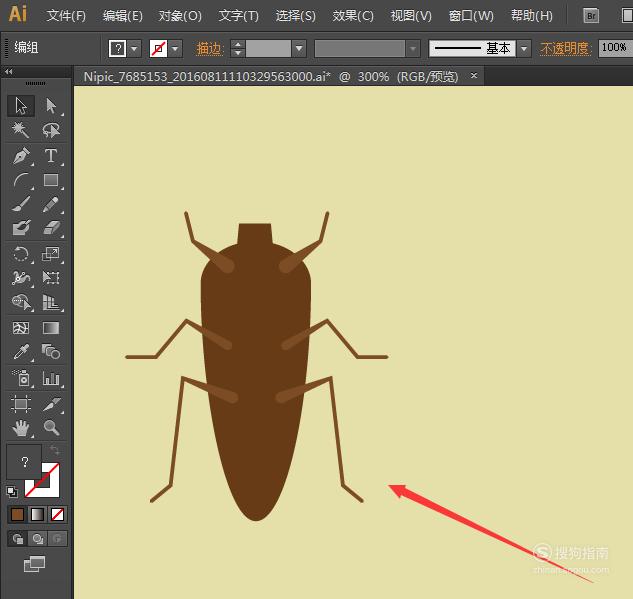Open the 效果(C) menu
Viewport: 633px width, 599px height.
click(x=353, y=16)
